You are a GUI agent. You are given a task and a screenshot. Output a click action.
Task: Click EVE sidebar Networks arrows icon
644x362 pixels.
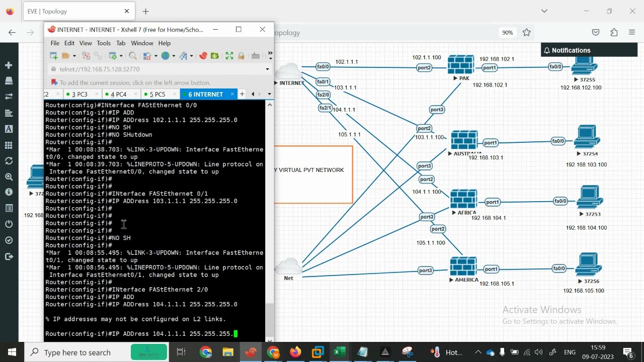click(9, 97)
